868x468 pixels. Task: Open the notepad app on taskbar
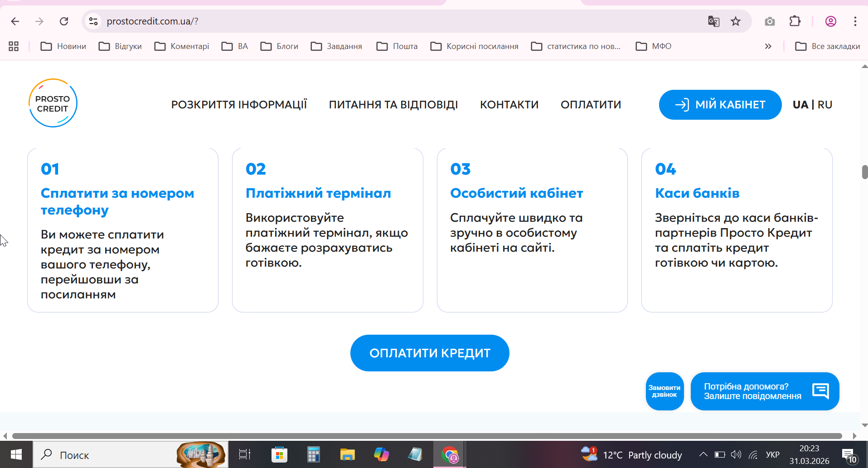click(415, 454)
